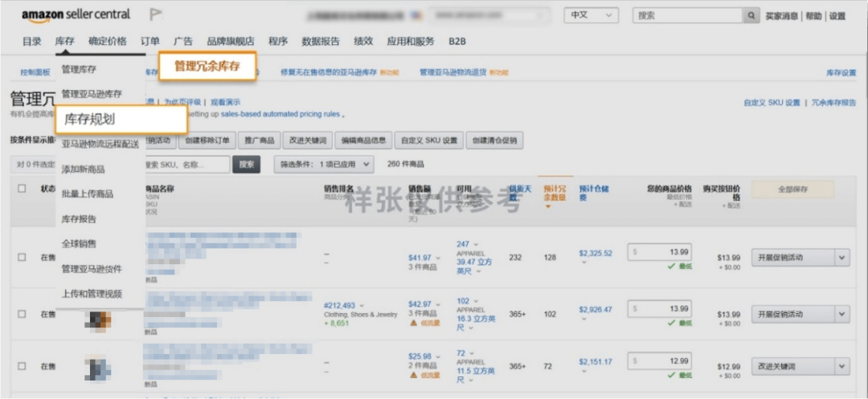Click the Amazon Seller Central logo
The height and width of the screenshot is (399, 868).
tap(76, 15)
